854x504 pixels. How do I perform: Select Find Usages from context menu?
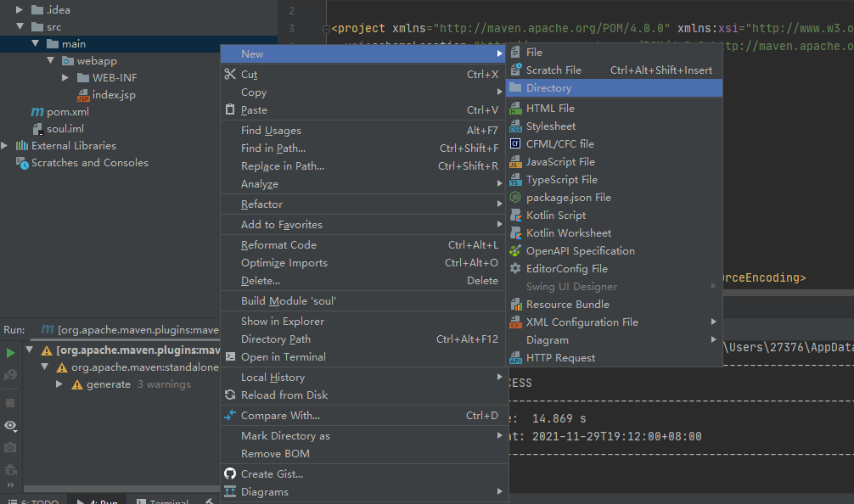364,130
